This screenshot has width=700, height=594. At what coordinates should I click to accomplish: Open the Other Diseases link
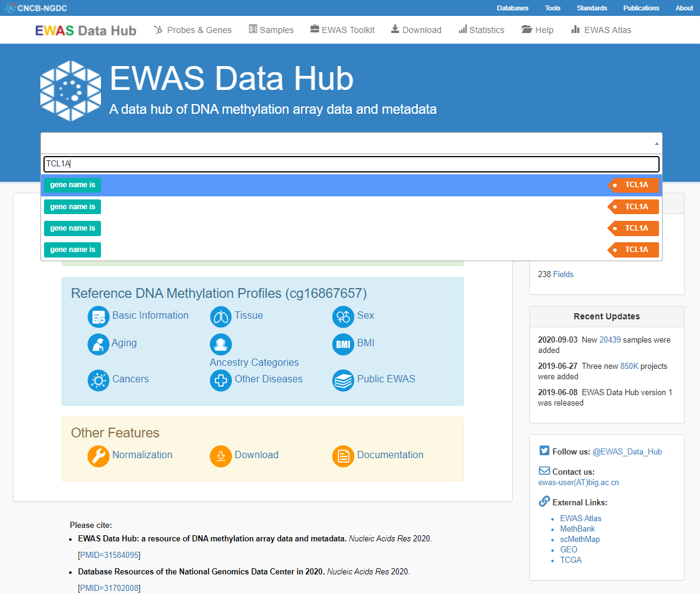click(269, 379)
